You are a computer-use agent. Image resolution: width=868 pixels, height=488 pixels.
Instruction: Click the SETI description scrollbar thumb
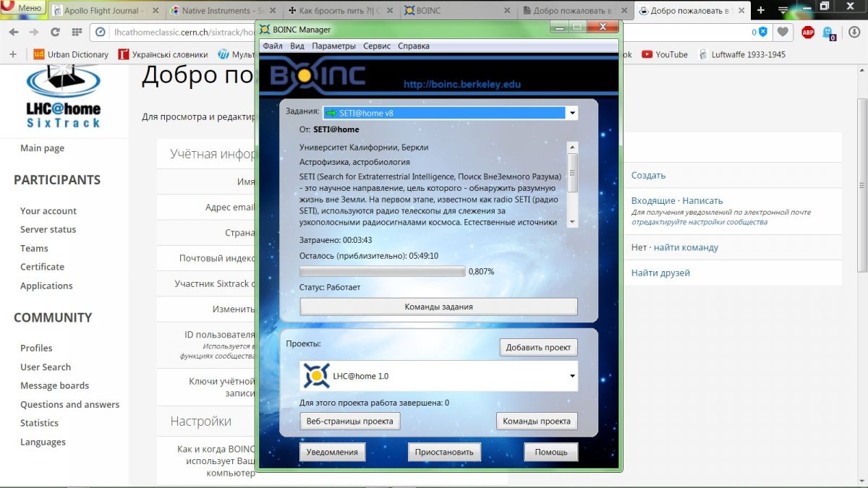point(573,172)
